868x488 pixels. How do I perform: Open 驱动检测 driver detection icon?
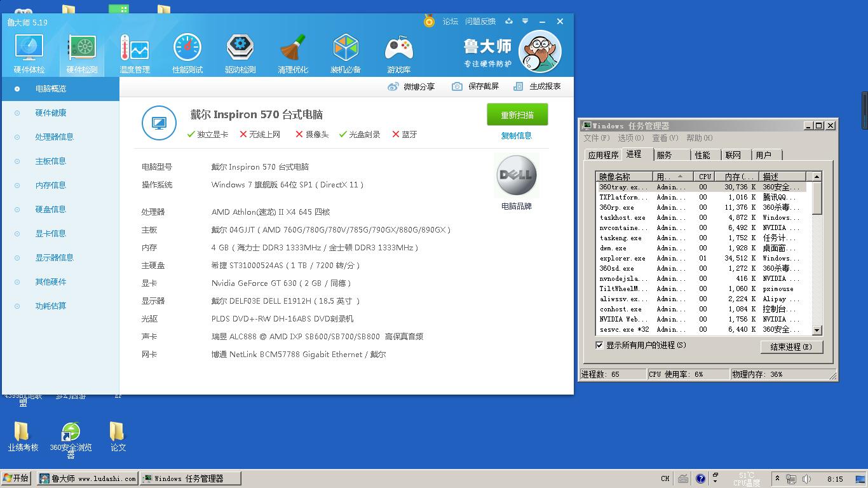coord(240,54)
